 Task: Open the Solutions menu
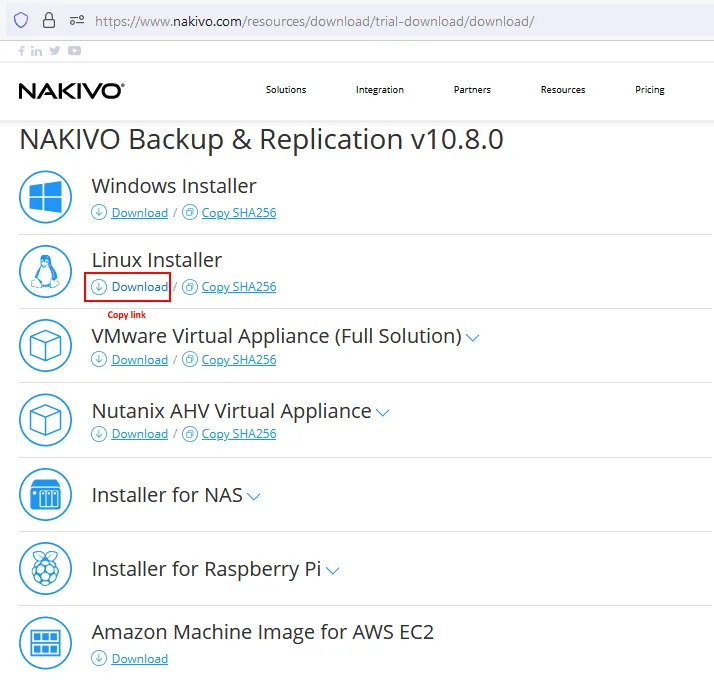click(x=286, y=90)
